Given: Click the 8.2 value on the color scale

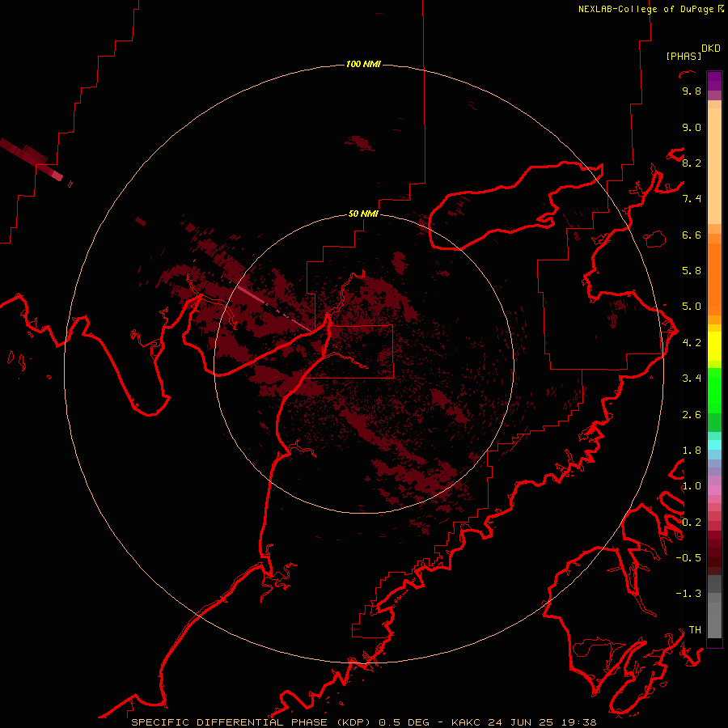Looking at the screenshot, I should click(692, 163).
